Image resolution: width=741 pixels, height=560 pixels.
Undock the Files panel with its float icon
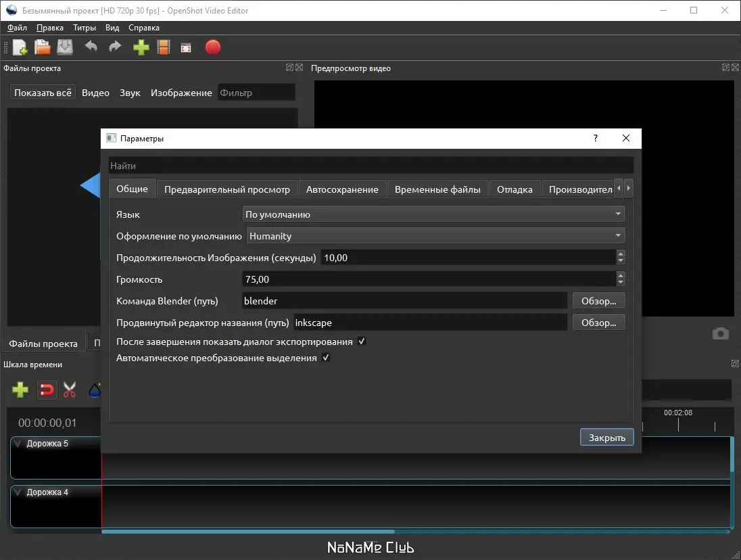[289, 68]
